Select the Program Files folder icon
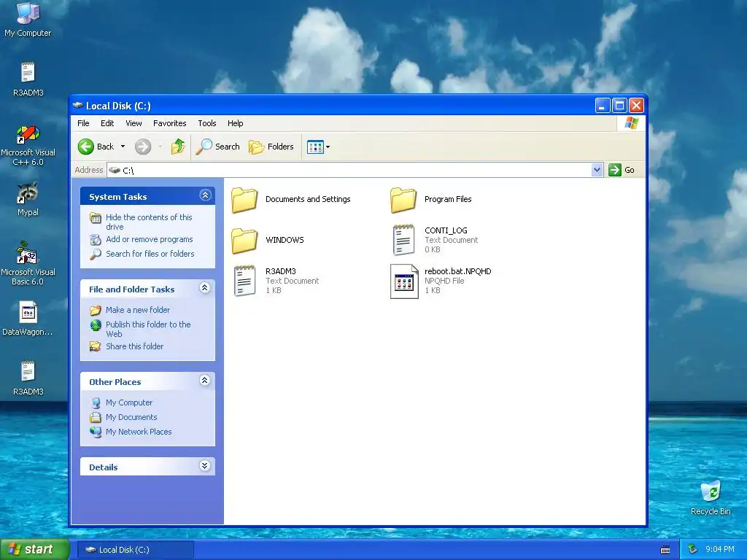The image size is (747, 560). (x=403, y=200)
